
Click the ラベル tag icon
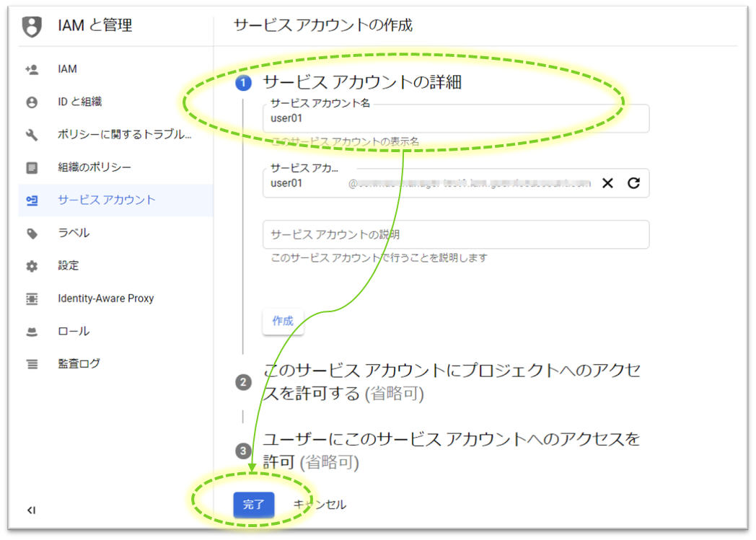pos(31,234)
